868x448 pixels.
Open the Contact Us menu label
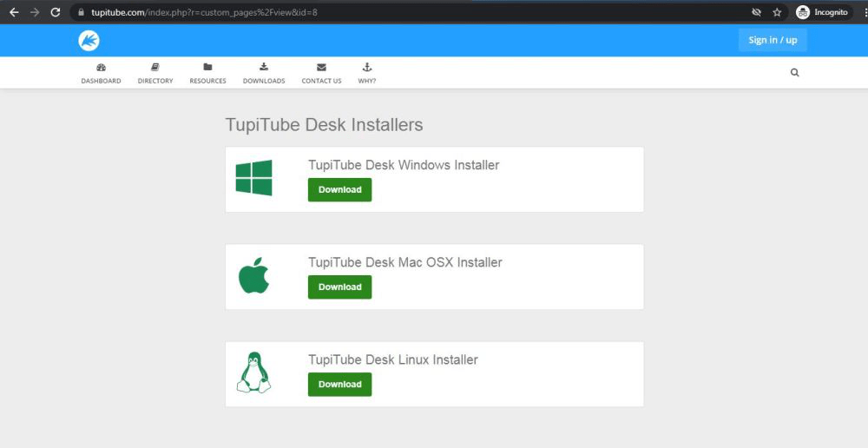point(321,81)
